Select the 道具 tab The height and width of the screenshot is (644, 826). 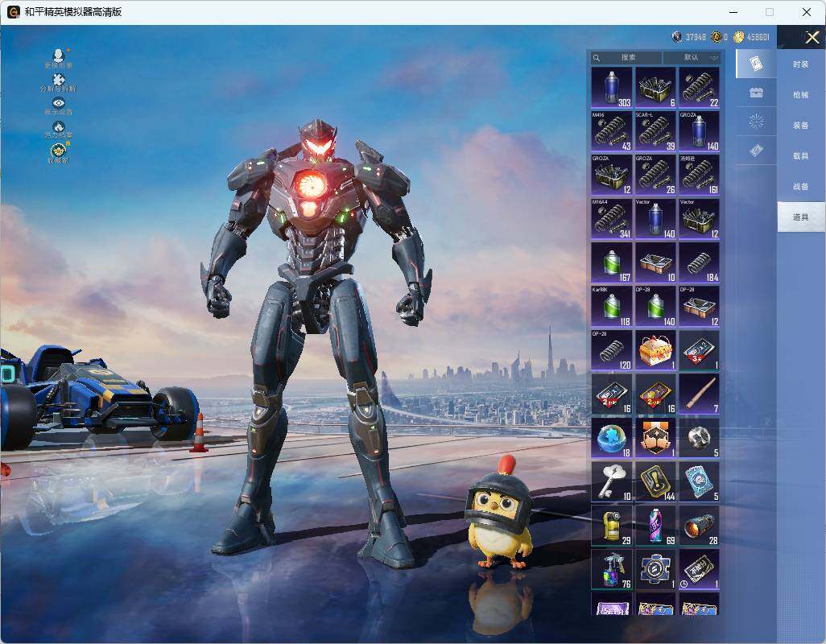pos(801,217)
